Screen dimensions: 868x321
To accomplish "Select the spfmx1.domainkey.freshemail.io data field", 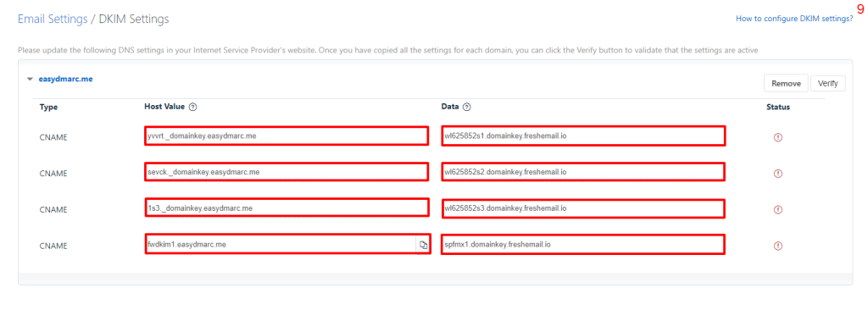I will (x=583, y=244).
